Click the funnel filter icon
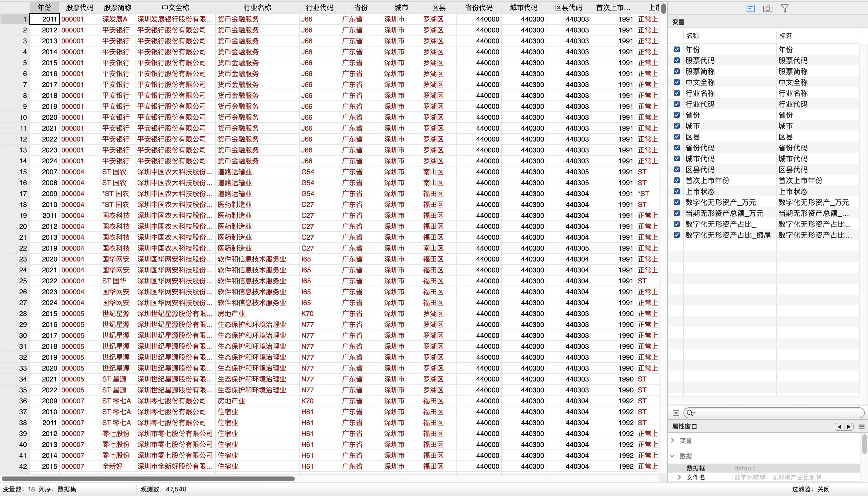This screenshot has height=496, width=868. pyautogui.click(x=784, y=8)
